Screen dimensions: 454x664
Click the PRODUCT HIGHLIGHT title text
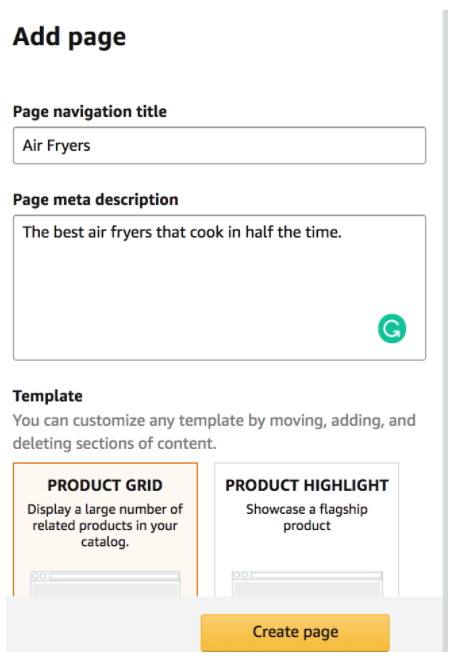[x=307, y=485]
